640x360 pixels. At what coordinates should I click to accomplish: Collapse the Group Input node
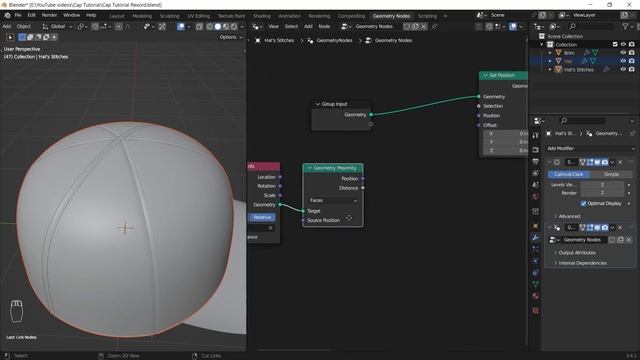click(x=318, y=104)
